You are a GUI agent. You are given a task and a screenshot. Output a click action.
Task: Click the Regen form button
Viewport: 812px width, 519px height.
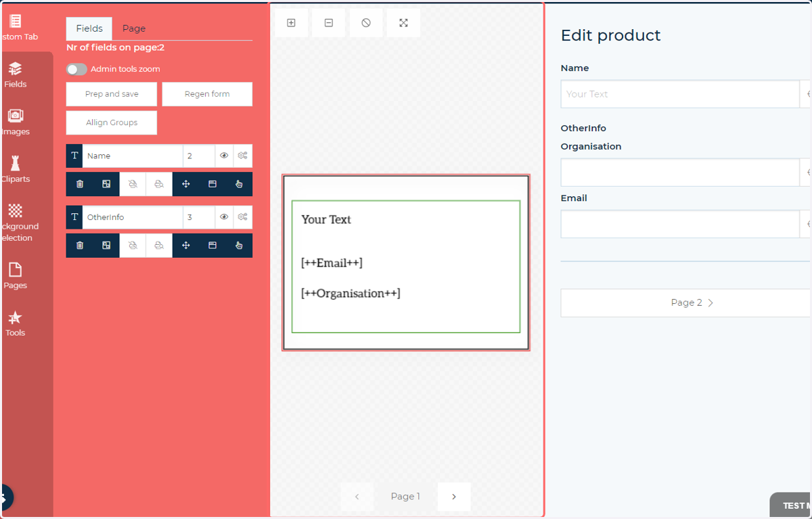[x=207, y=94]
